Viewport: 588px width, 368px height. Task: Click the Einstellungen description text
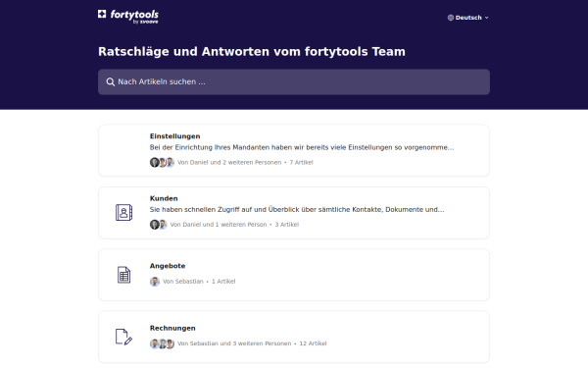click(302, 147)
